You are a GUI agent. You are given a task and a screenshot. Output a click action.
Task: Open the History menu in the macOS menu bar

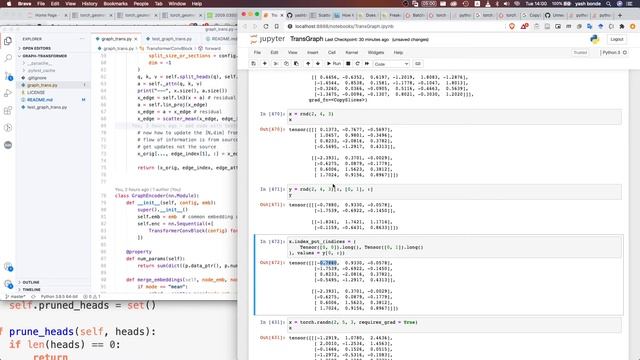[89, 4]
